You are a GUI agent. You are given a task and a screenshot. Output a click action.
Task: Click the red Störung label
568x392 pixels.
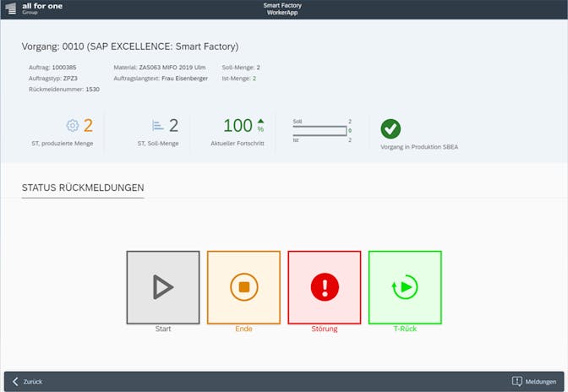click(325, 329)
